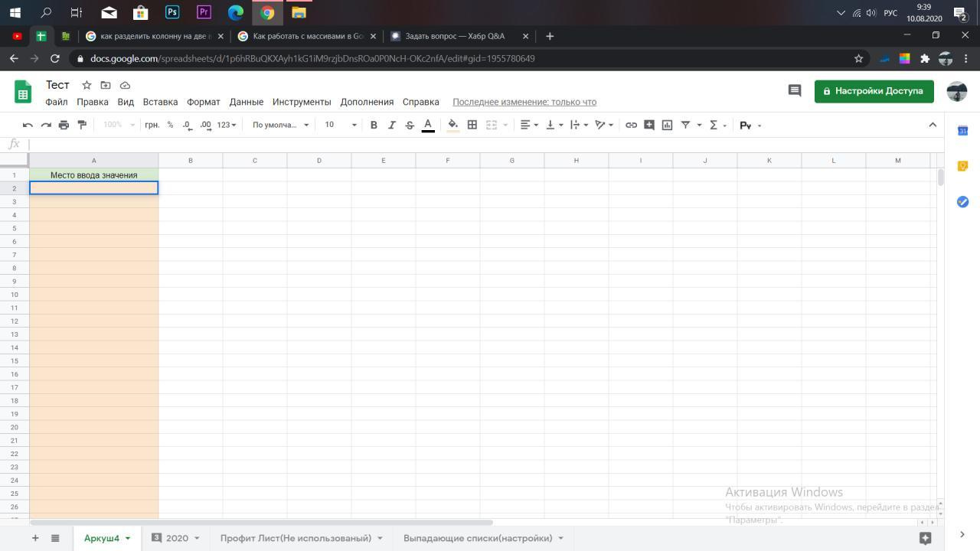Open the borders menu

[472, 125]
